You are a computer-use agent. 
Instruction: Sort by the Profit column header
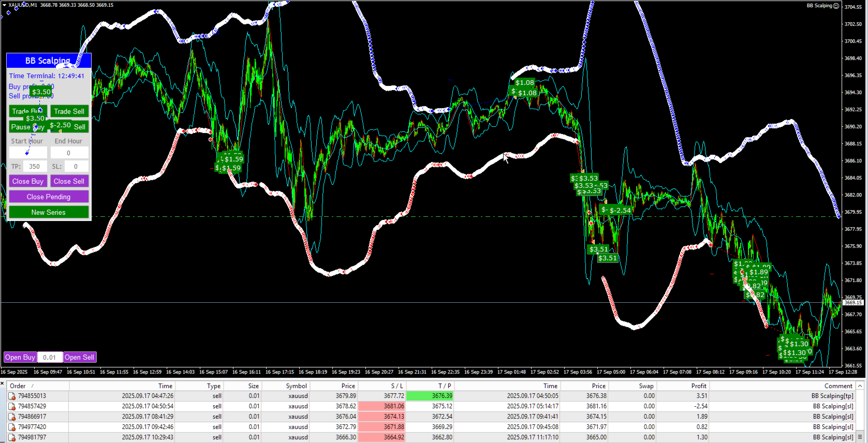[x=683, y=386]
